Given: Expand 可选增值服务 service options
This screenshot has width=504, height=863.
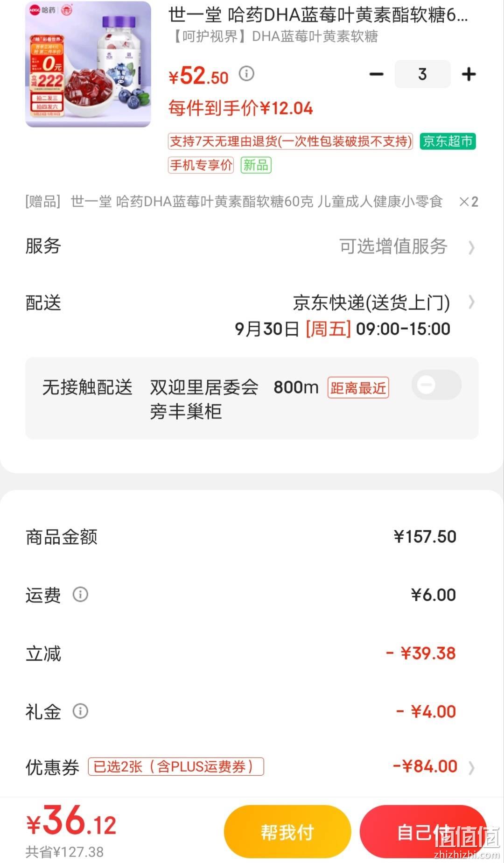Looking at the screenshot, I should 471,247.
